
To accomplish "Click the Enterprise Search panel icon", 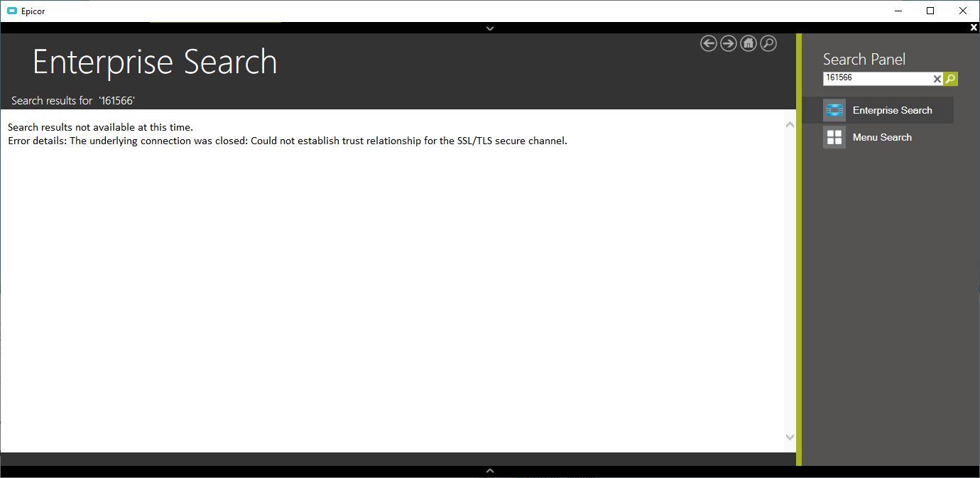I will tap(834, 110).
